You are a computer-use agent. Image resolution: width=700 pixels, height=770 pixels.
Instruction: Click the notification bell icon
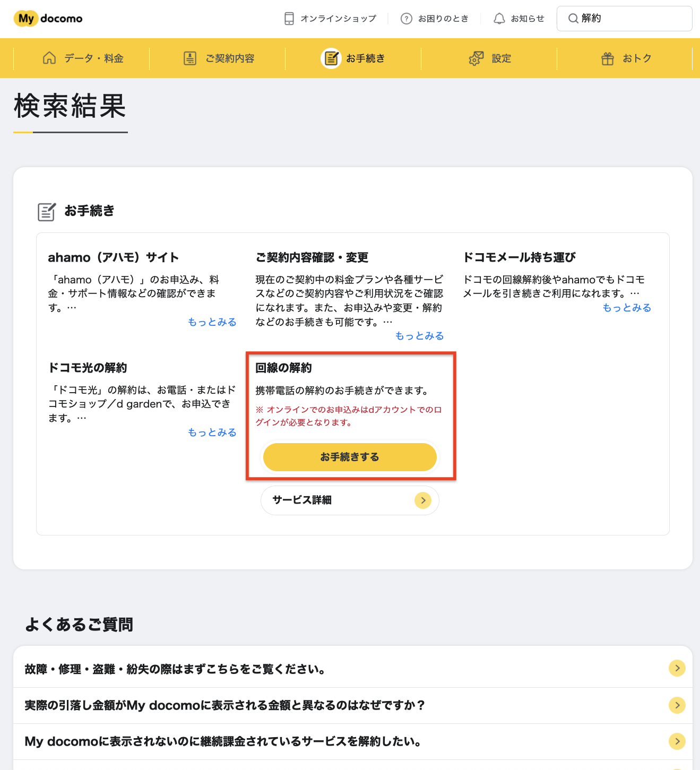pyautogui.click(x=499, y=19)
